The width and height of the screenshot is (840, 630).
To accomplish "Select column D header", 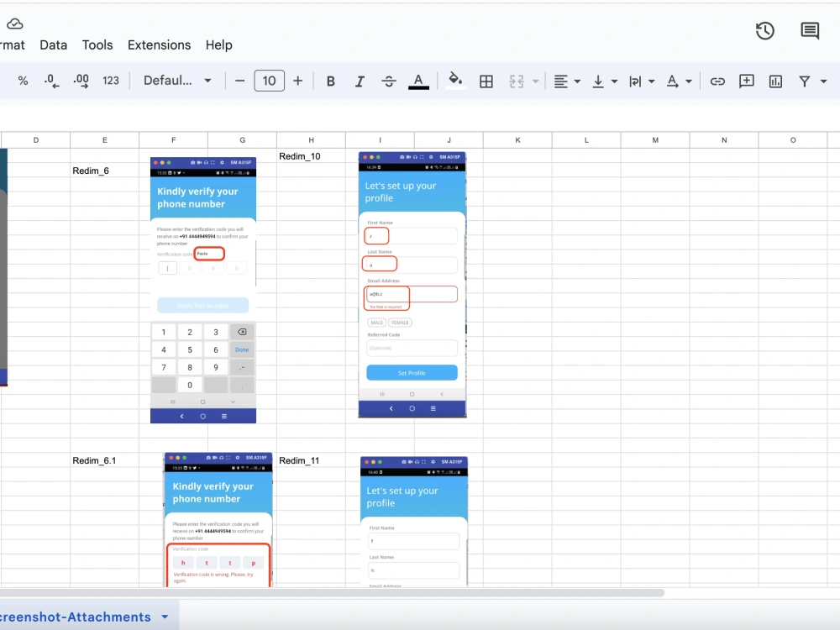I will 36,139.
